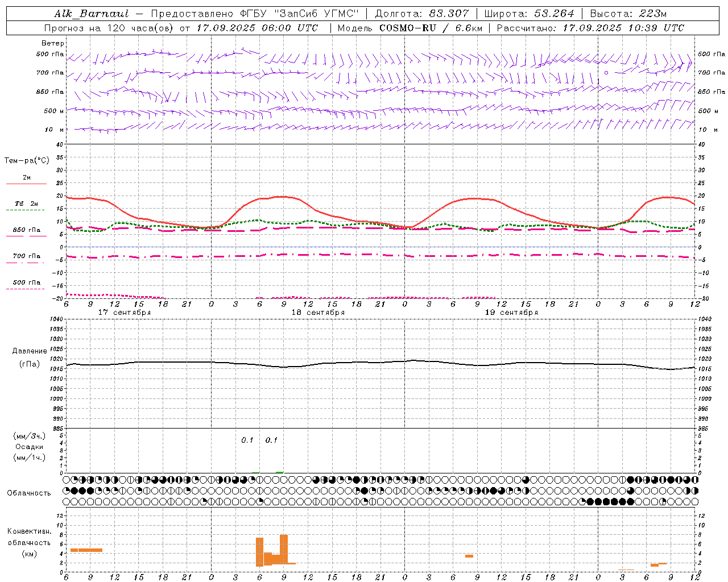Click the Модель COSMO-RU / 6.6км label
This screenshot has width=728, height=582.
(x=409, y=28)
